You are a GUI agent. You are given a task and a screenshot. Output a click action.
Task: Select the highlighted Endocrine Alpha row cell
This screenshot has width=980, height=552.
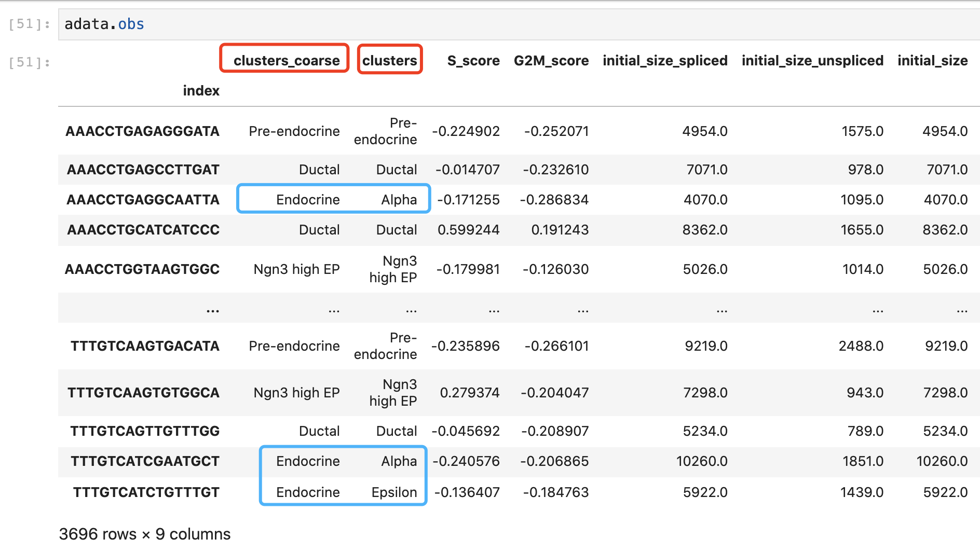click(333, 199)
